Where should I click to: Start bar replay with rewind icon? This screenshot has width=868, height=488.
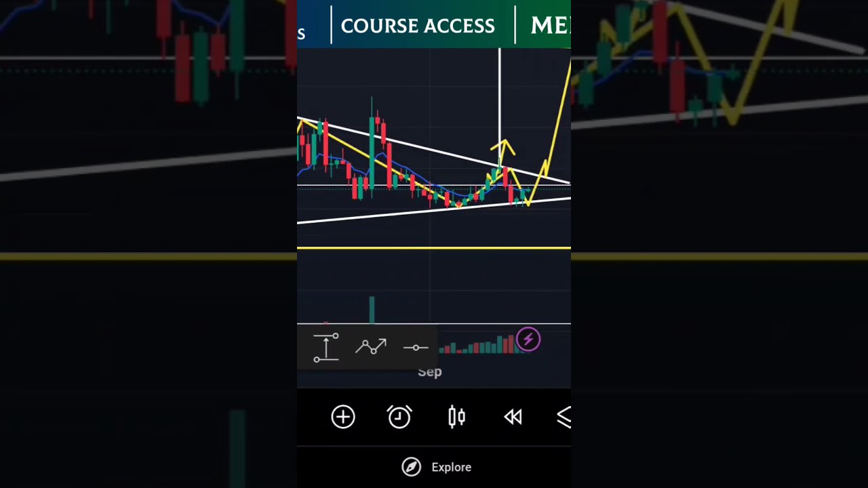513,417
